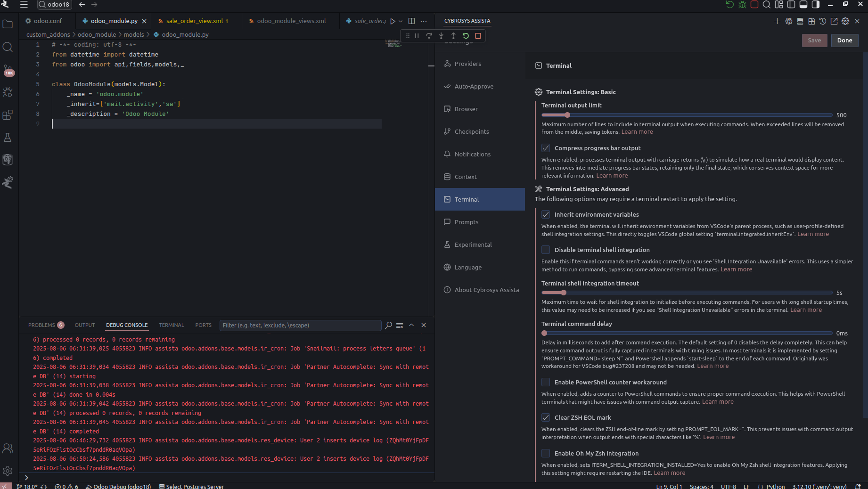Expand debug console input prompt chevron
868x489 pixels.
coord(26,477)
